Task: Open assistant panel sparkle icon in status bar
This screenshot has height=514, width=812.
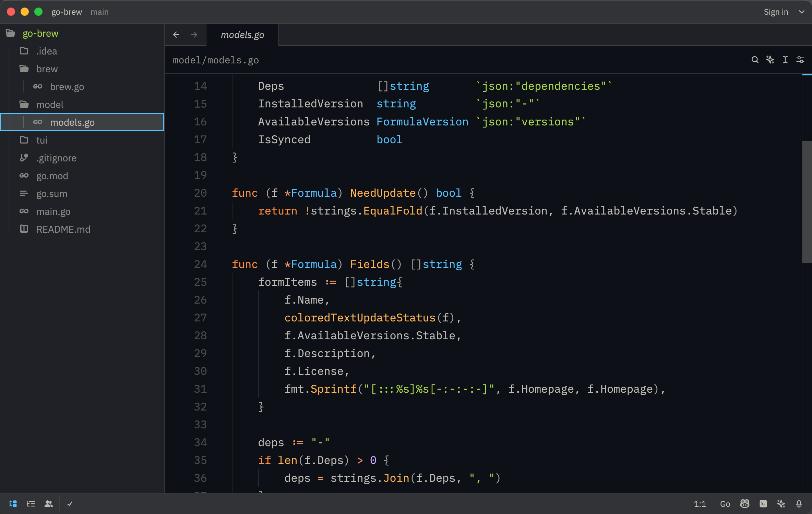Action: [781, 503]
